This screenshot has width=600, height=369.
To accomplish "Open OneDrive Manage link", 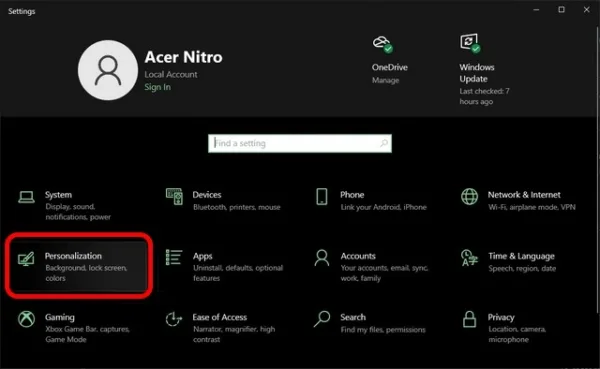I will (x=385, y=80).
